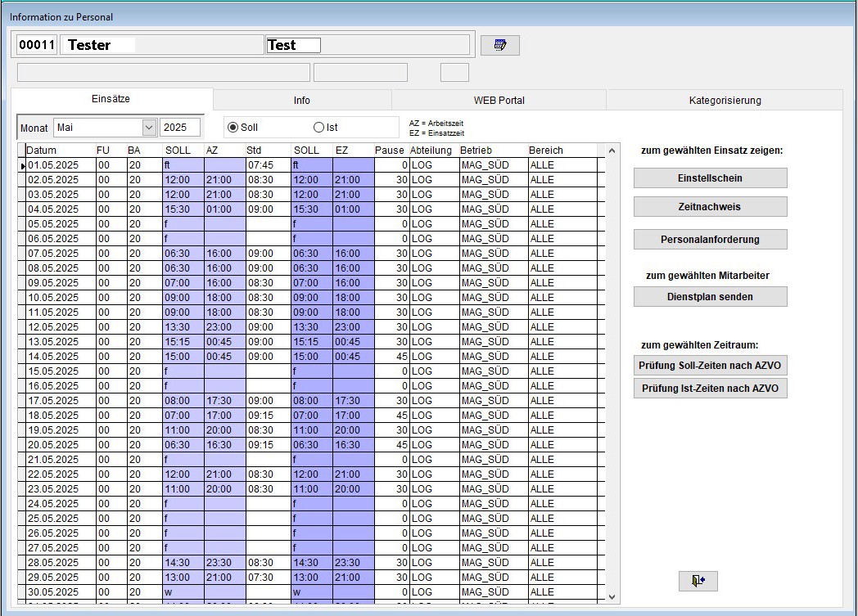Click Std cell 07:45 on 01.05.2025

pos(269,165)
